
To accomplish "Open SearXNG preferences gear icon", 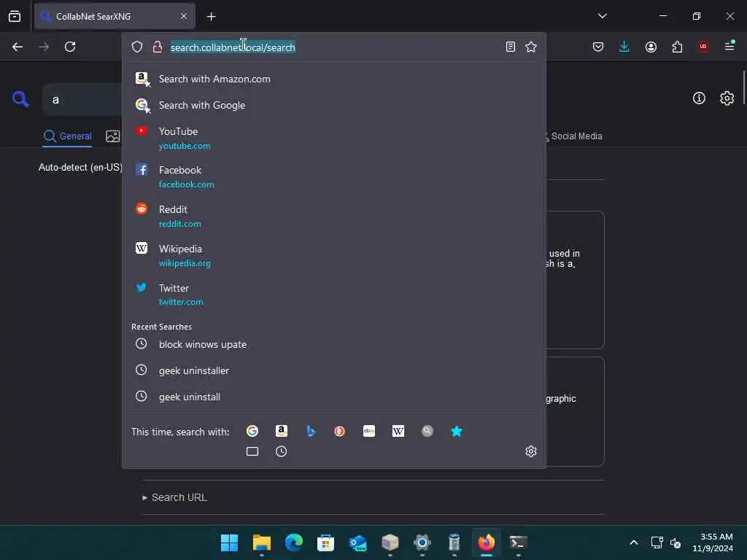I will click(727, 98).
